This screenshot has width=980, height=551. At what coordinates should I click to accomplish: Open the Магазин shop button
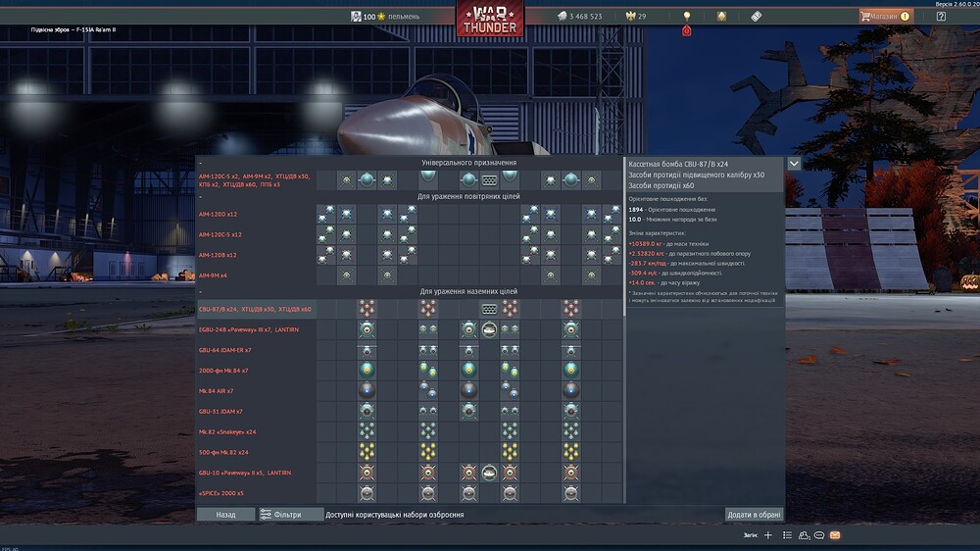point(886,17)
